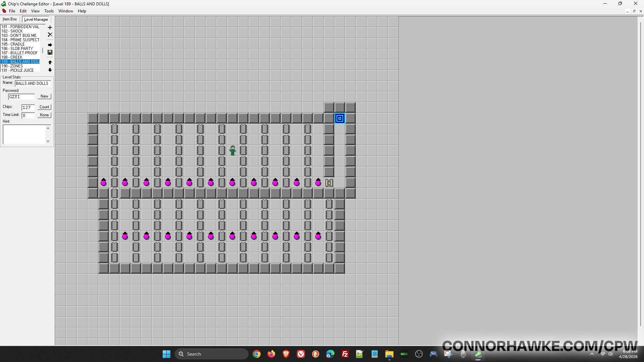This screenshot has width=644, height=362.
Task: Open Google Chrome from the taskbar
Action: 257,354
